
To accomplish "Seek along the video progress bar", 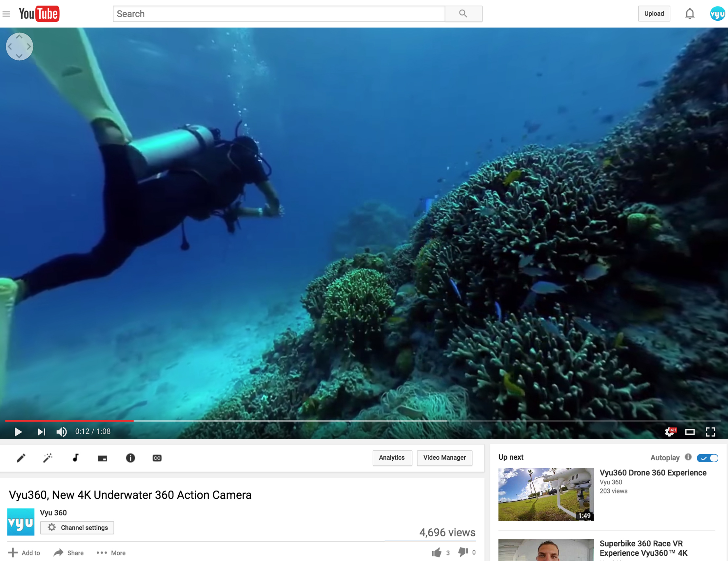I will pyautogui.click(x=363, y=421).
